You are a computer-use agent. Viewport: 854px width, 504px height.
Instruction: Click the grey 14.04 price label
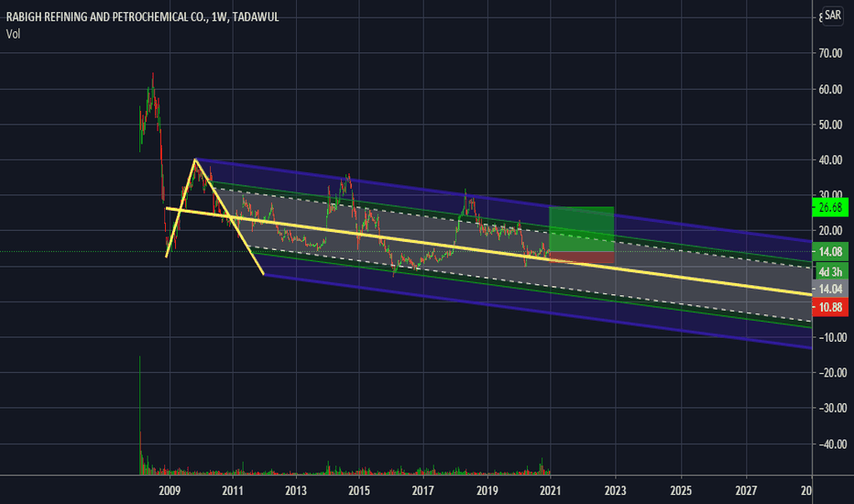click(830, 290)
